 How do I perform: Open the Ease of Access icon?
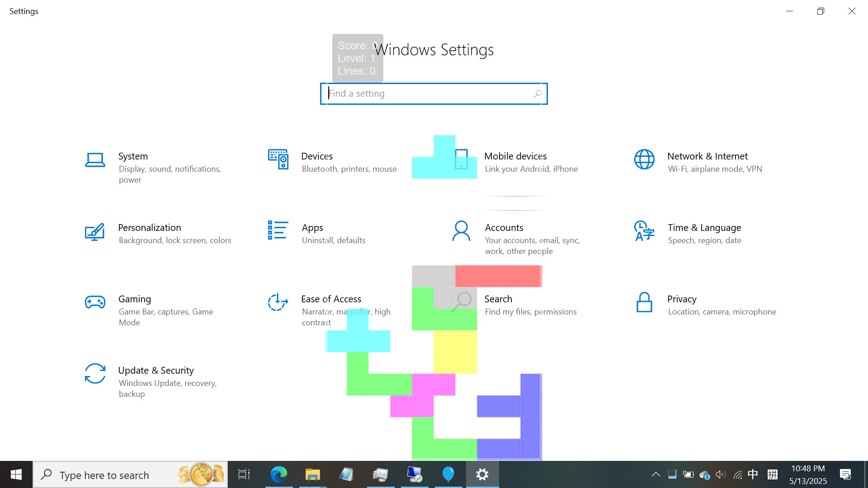pos(278,302)
